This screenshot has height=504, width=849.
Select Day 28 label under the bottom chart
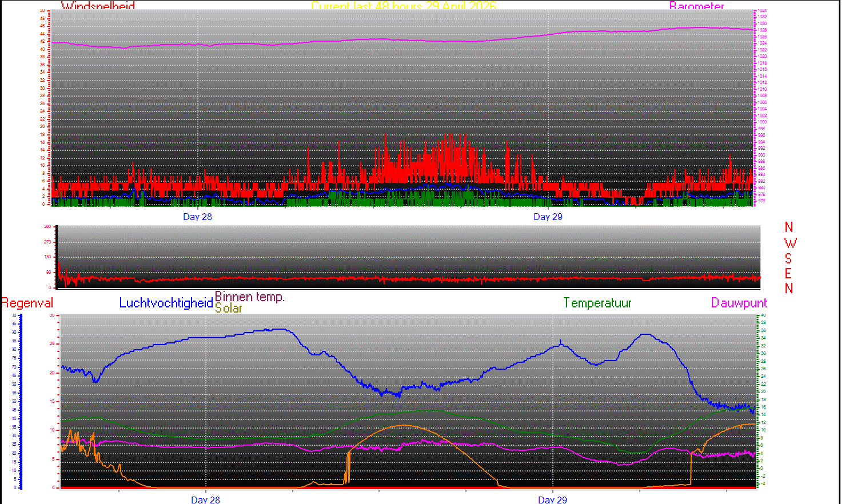pyautogui.click(x=205, y=499)
